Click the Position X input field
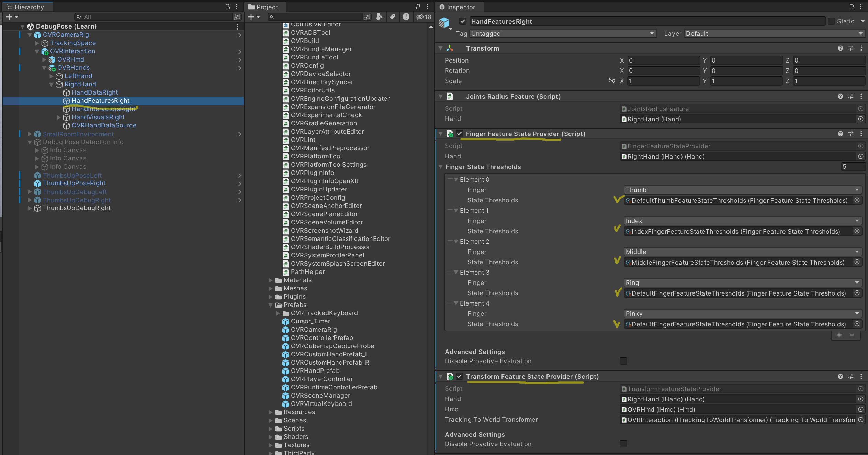The height and width of the screenshot is (455, 868). tap(663, 60)
